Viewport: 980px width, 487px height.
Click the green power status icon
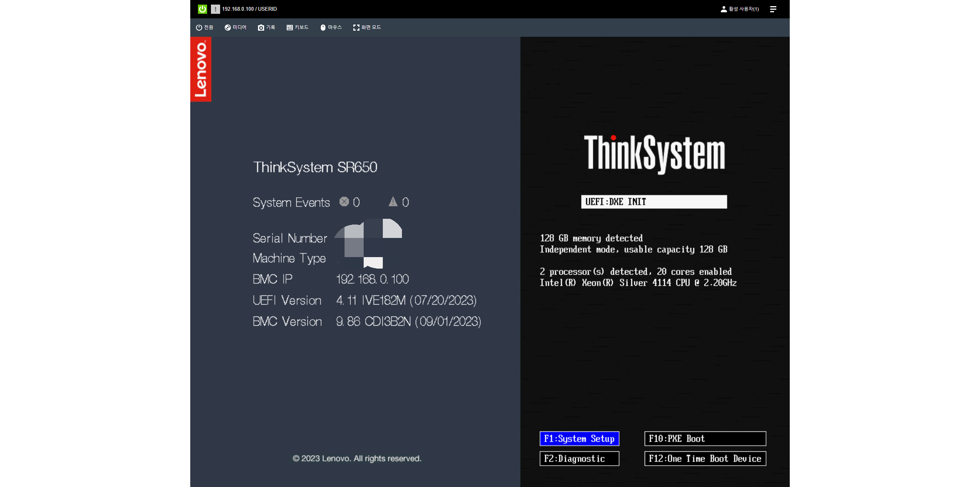click(x=202, y=9)
